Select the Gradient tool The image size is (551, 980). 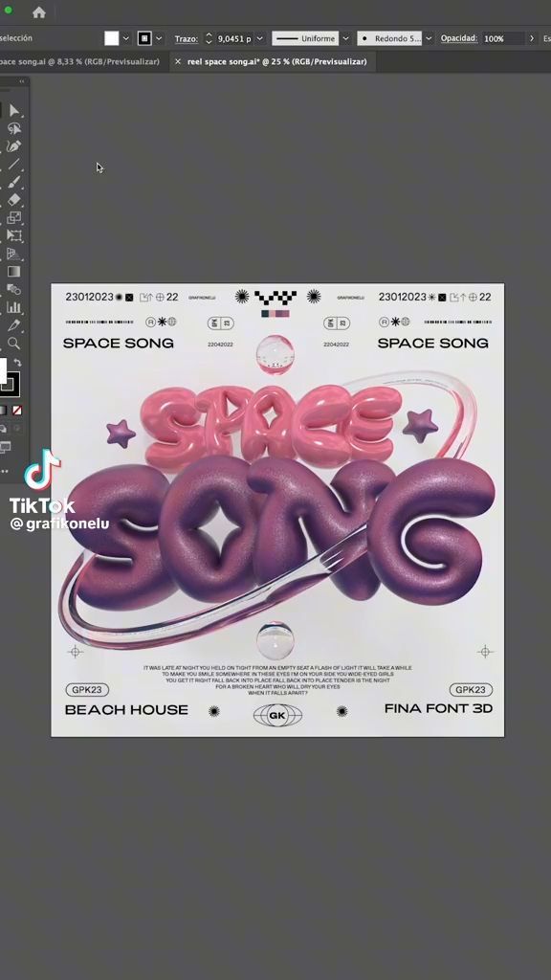(13, 272)
